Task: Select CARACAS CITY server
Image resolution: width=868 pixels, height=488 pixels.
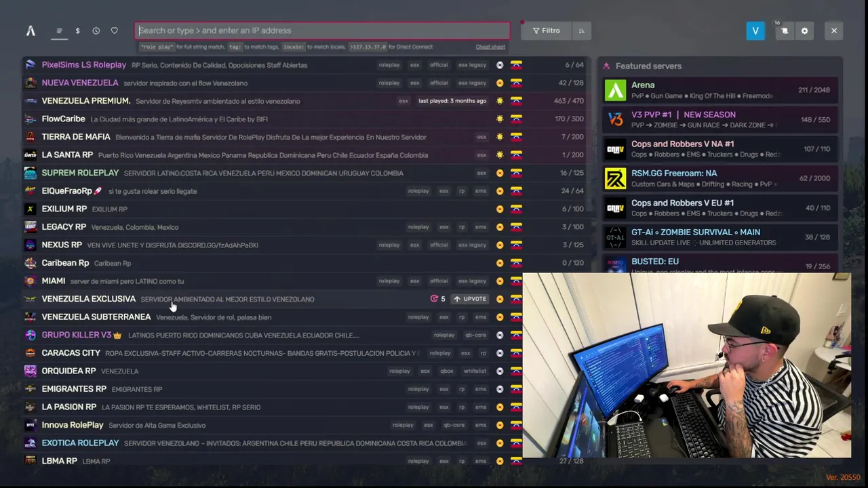Action: tap(271, 353)
